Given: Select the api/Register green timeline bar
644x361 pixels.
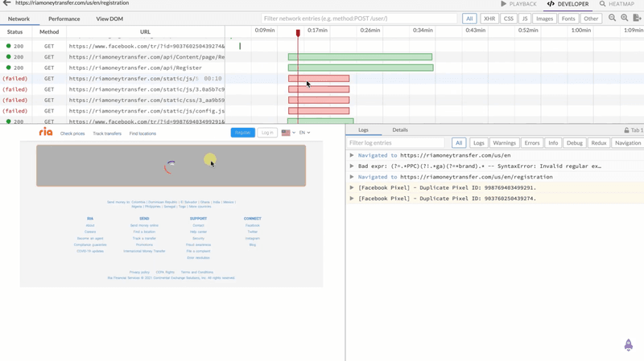Looking at the screenshot, I should 361,68.
